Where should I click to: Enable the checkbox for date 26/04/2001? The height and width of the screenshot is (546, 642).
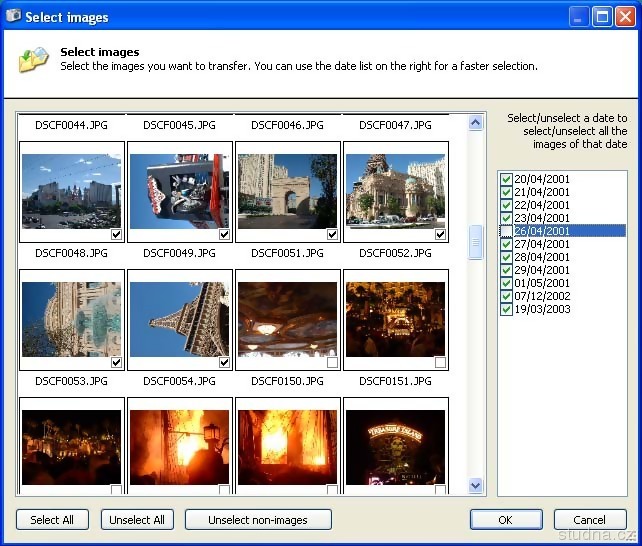pos(506,231)
